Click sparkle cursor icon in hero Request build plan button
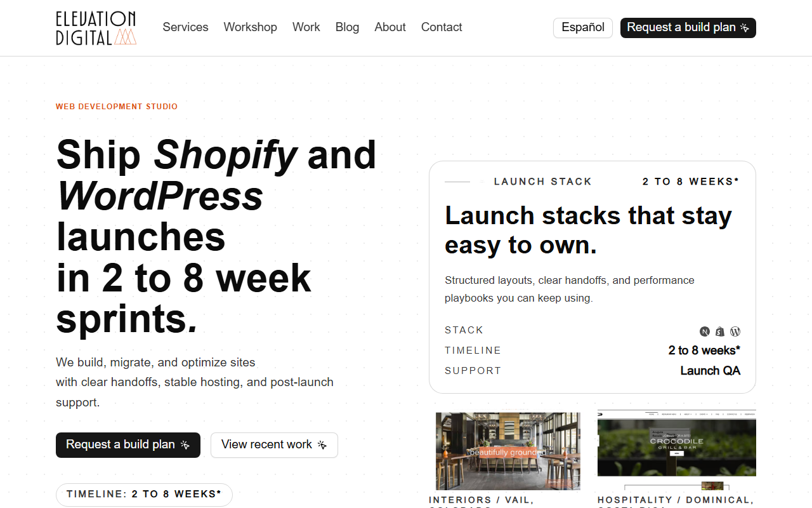The image size is (812, 508). [x=185, y=445]
